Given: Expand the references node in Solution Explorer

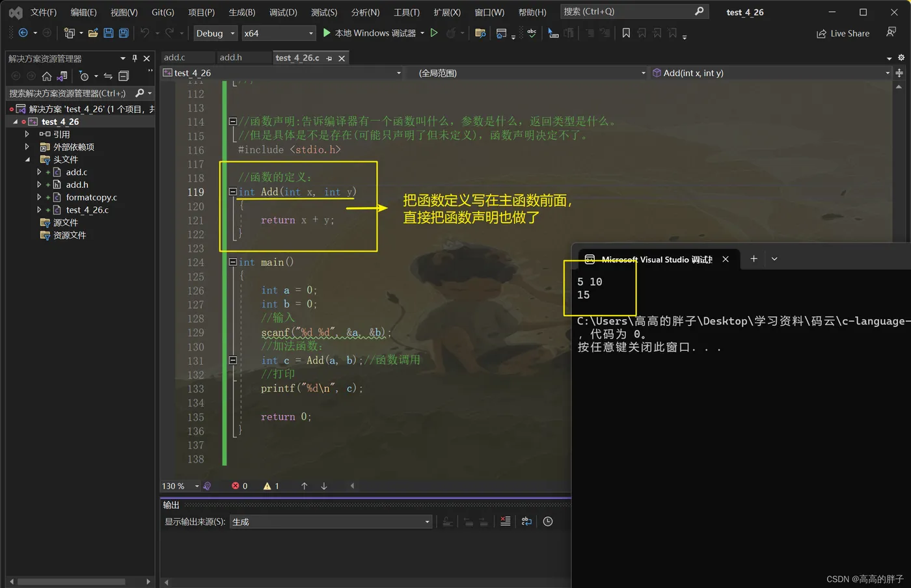Looking at the screenshot, I should [27, 134].
